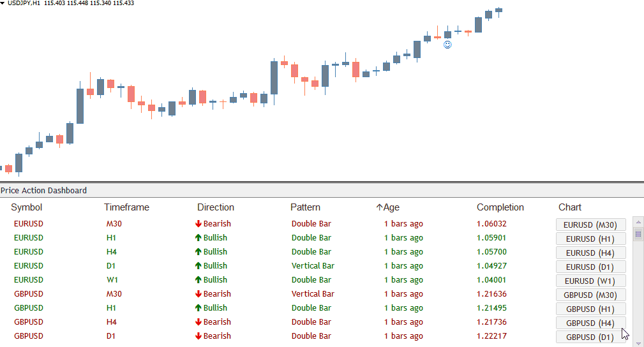Open the EURUSD (H4) chart button
Viewport: 644px width, 347px height.
click(x=590, y=253)
